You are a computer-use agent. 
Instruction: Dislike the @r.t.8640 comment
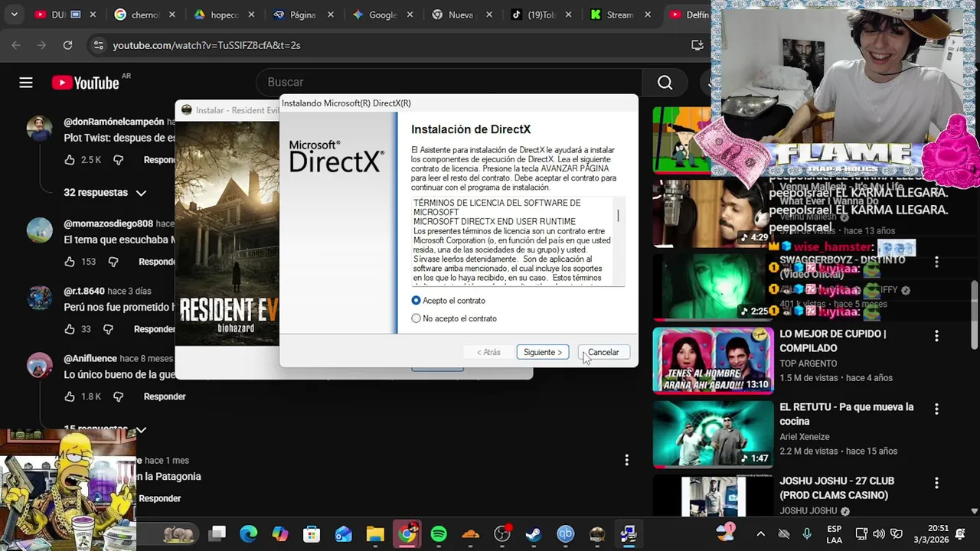pos(108,329)
